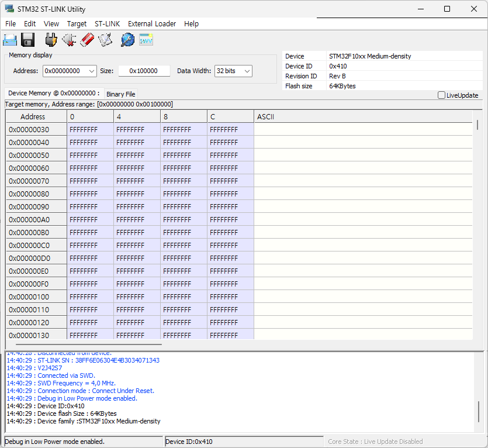
Task: Click the Open file toolbar icon
Action: click(x=10, y=40)
